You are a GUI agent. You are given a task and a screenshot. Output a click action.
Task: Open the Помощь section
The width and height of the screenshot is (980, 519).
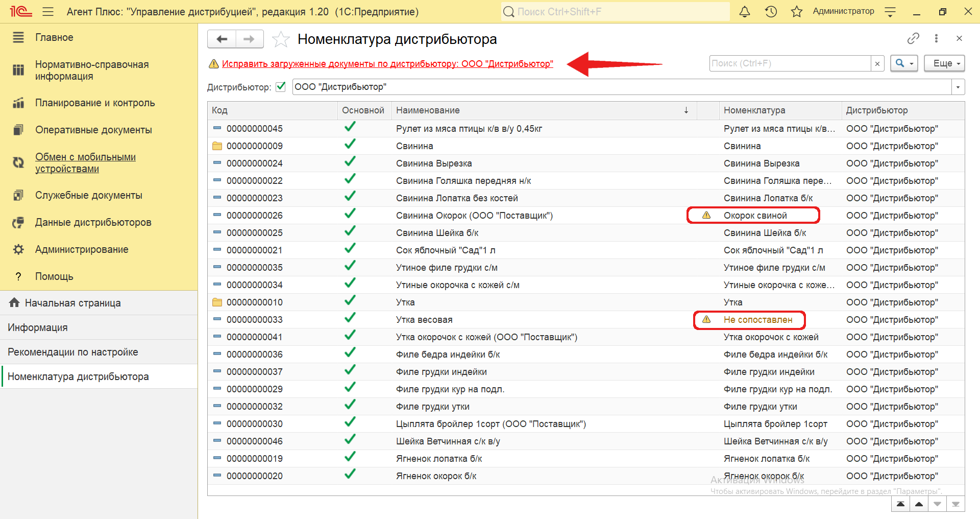(x=54, y=276)
